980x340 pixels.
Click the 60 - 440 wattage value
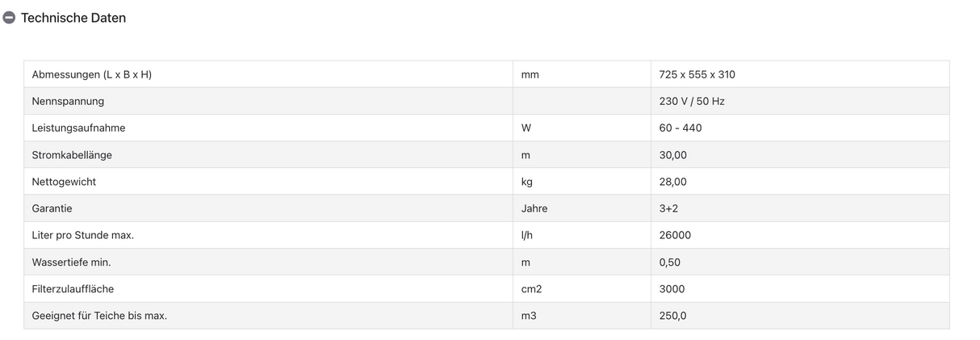click(681, 128)
